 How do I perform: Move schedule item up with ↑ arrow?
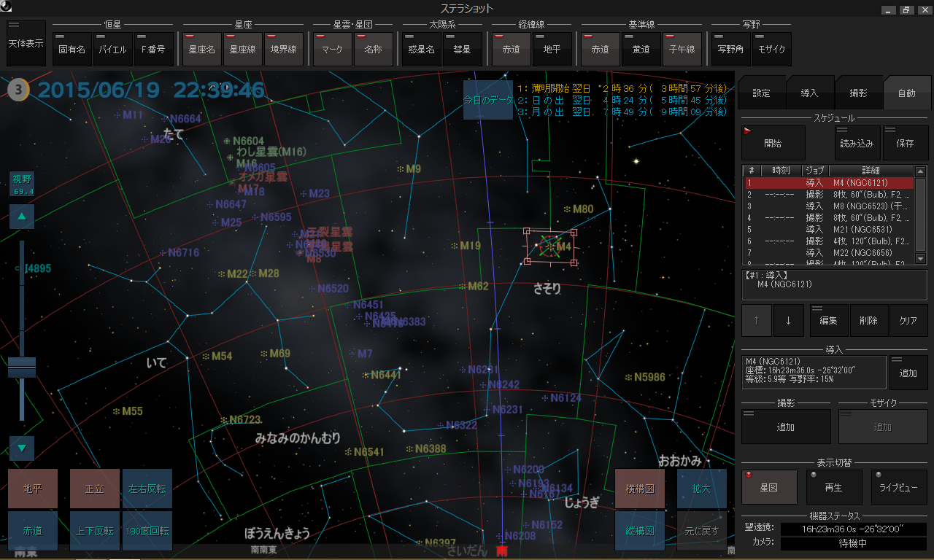757,320
